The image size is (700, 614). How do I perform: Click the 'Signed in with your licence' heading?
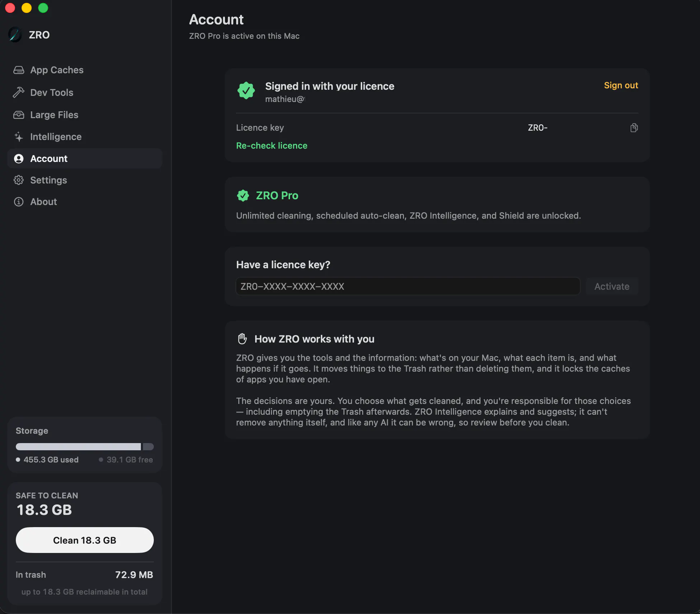pyautogui.click(x=330, y=87)
